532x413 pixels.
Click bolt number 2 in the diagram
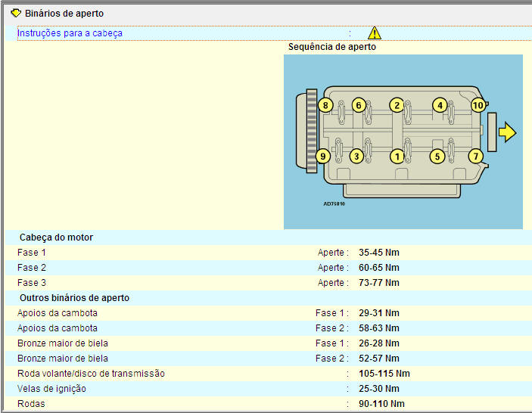(x=397, y=105)
